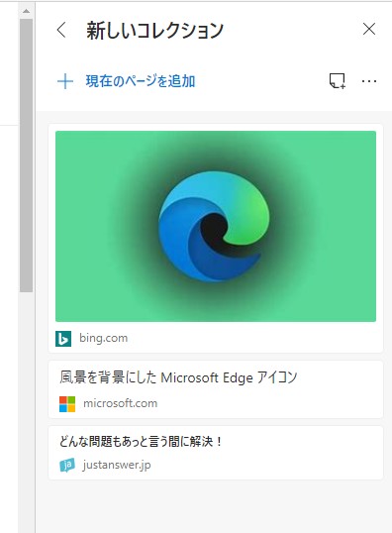The height and width of the screenshot is (533, 392).
Task: Open 風景を背景にした Microsoft Edge アイコン item
Action: click(216, 389)
